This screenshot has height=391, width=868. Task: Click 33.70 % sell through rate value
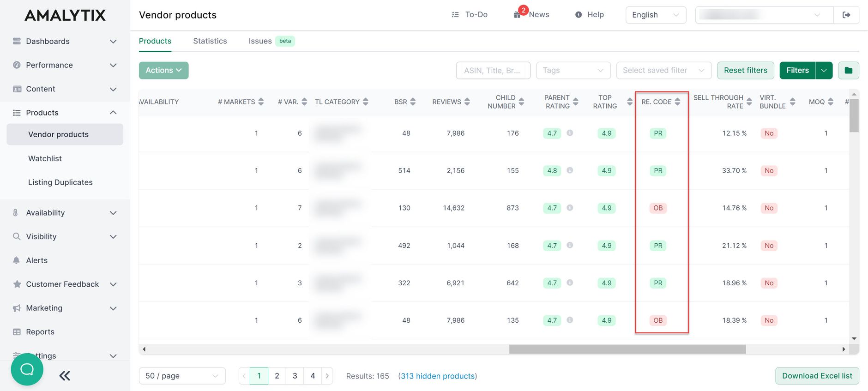coord(734,170)
